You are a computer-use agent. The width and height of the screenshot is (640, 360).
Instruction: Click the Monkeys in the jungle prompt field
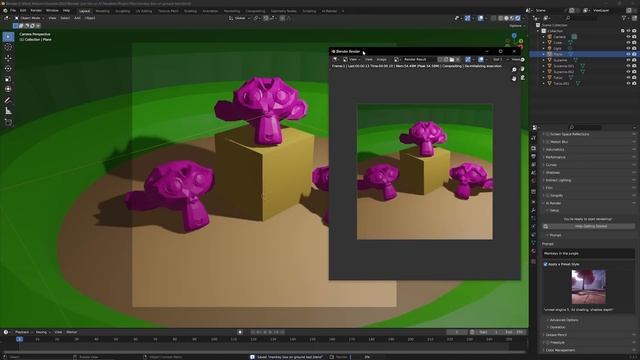(x=588, y=253)
